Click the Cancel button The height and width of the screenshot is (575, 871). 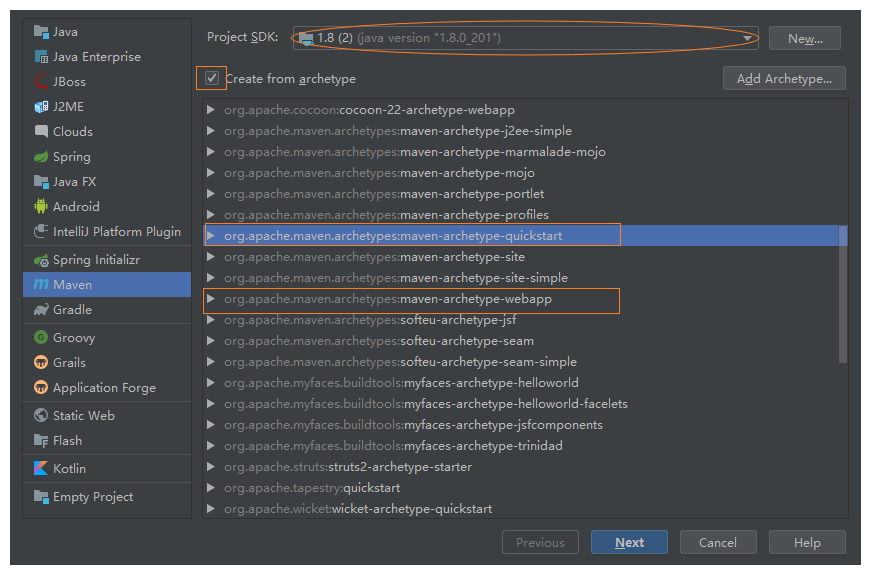pyautogui.click(x=718, y=542)
